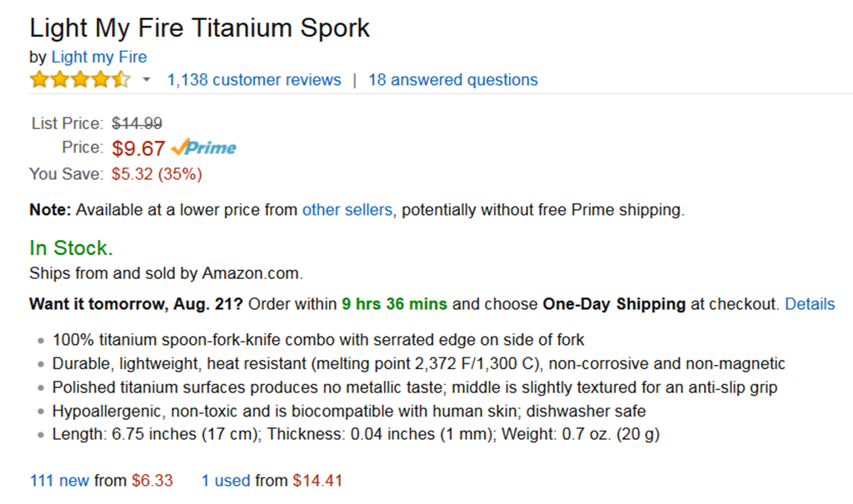Click the $9.67 price
This screenshot has height=504, width=853.
tap(138, 148)
